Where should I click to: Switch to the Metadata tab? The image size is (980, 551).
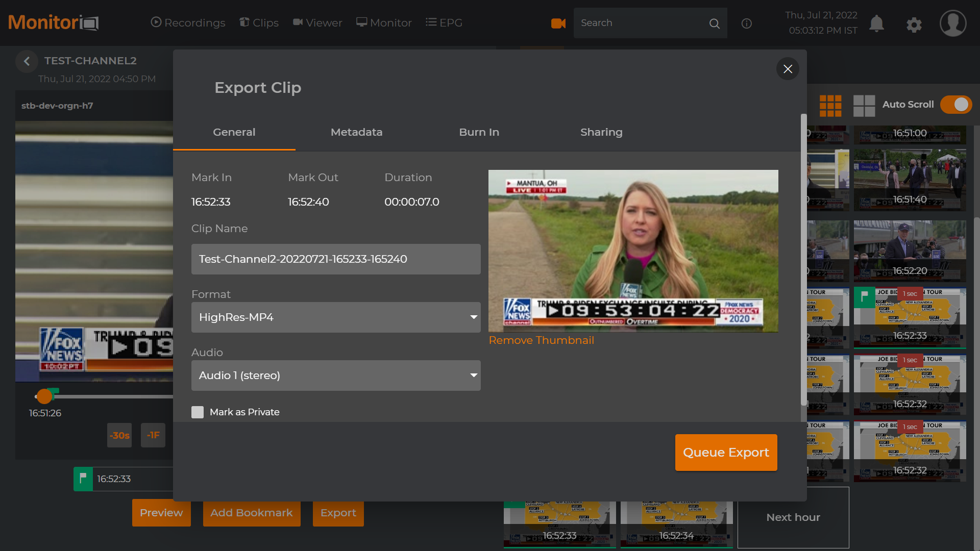[356, 132]
